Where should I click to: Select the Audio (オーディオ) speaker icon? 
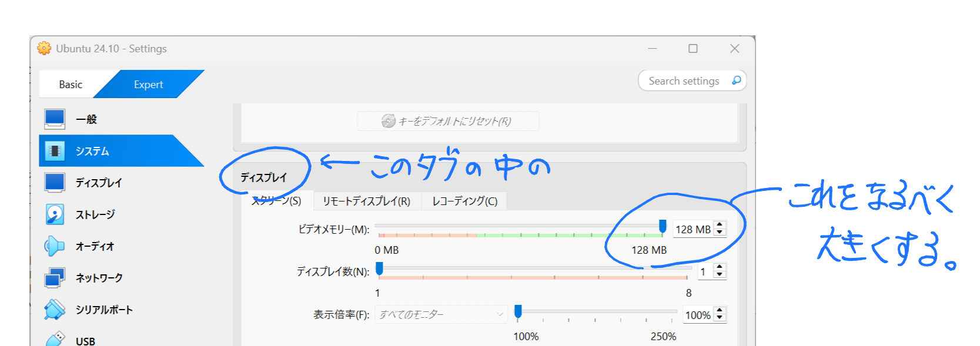click(x=55, y=246)
